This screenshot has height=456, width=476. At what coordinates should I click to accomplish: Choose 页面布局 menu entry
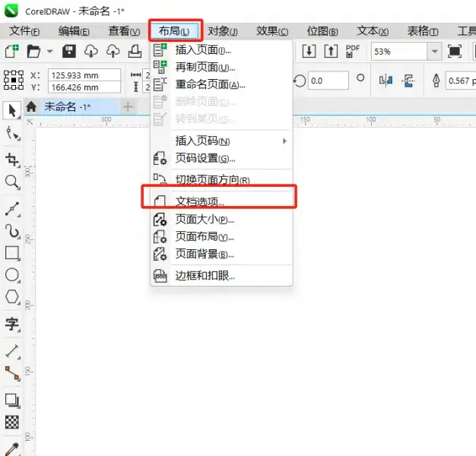[x=221, y=236]
